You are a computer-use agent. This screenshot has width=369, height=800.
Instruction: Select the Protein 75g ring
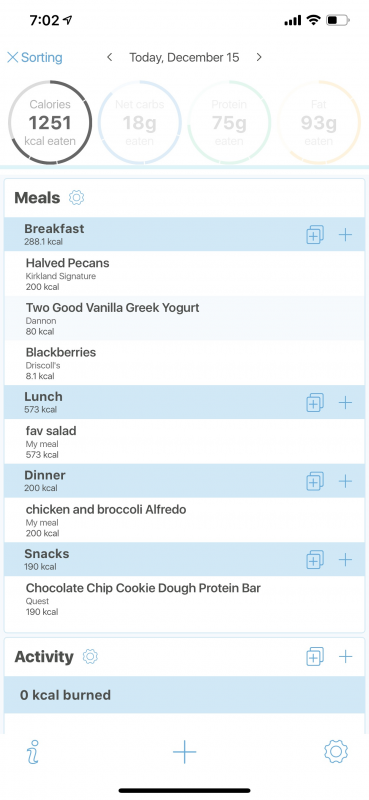[x=229, y=122]
